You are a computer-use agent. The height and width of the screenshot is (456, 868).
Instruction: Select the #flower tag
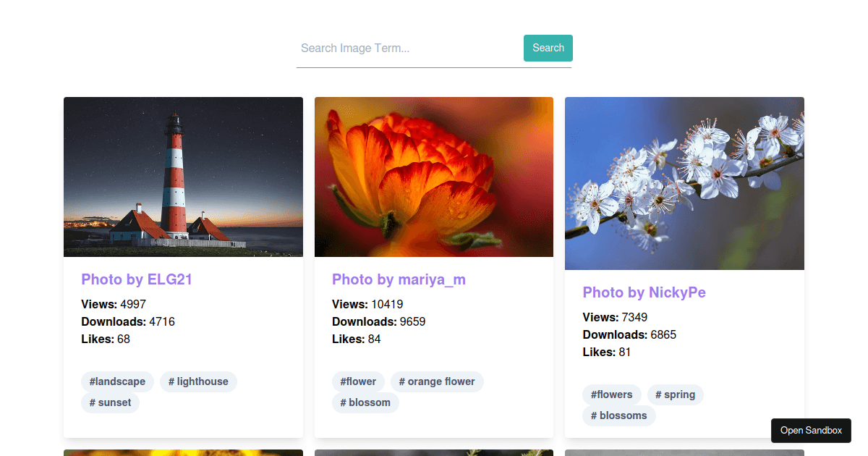point(358,381)
